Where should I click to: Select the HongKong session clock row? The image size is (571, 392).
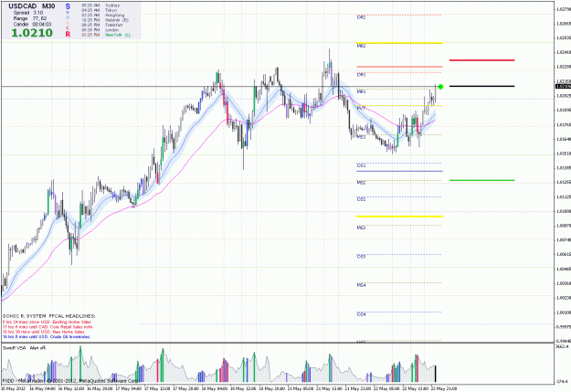(102, 16)
